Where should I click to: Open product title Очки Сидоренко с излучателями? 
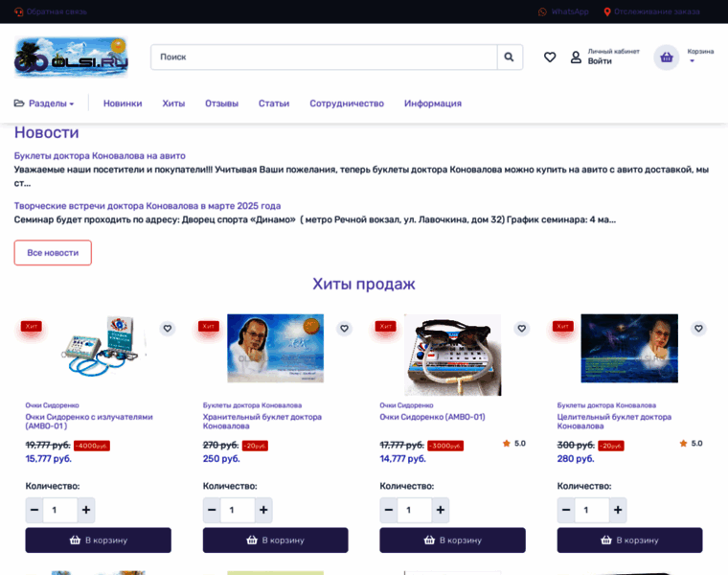click(89, 422)
